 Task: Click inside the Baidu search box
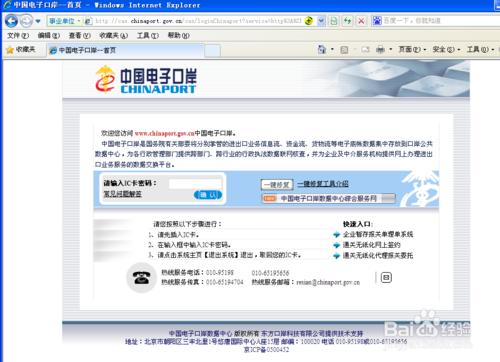coord(440,21)
